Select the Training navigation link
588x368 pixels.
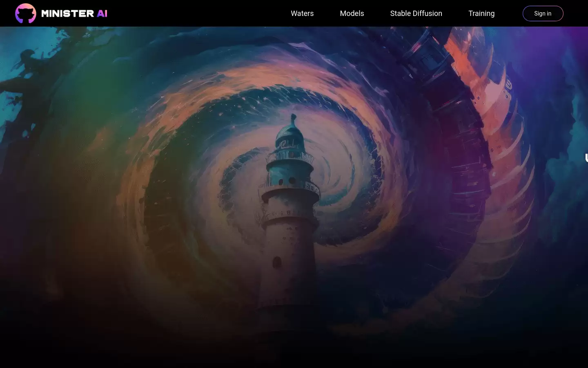point(481,13)
